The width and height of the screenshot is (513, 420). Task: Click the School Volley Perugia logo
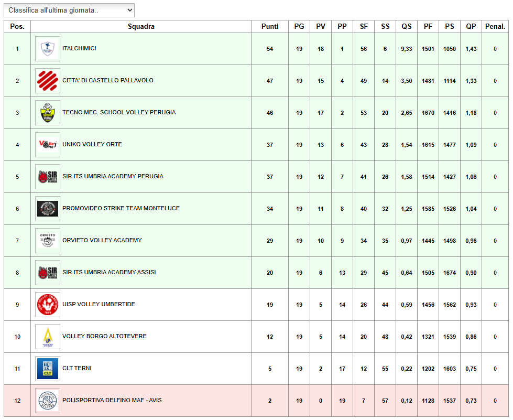click(48, 113)
